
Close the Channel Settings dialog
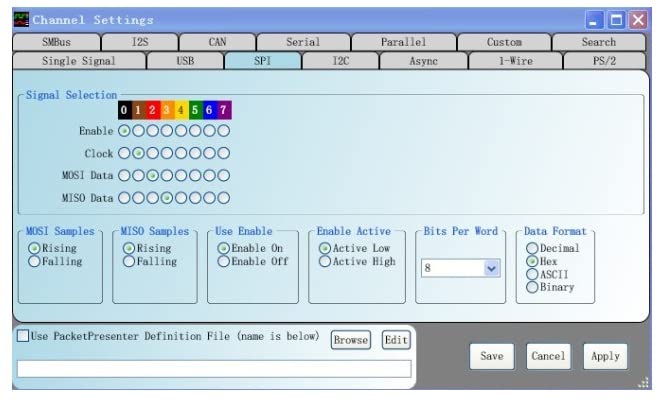tap(637, 19)
